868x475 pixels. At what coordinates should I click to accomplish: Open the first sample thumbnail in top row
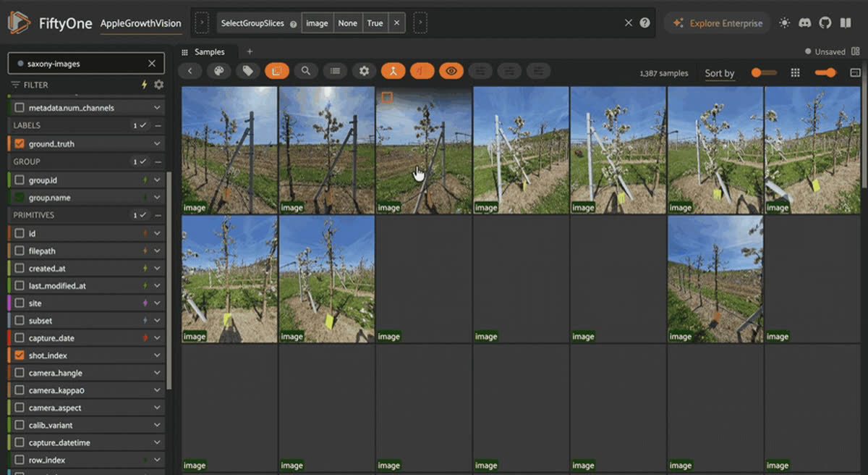[229, 150]
